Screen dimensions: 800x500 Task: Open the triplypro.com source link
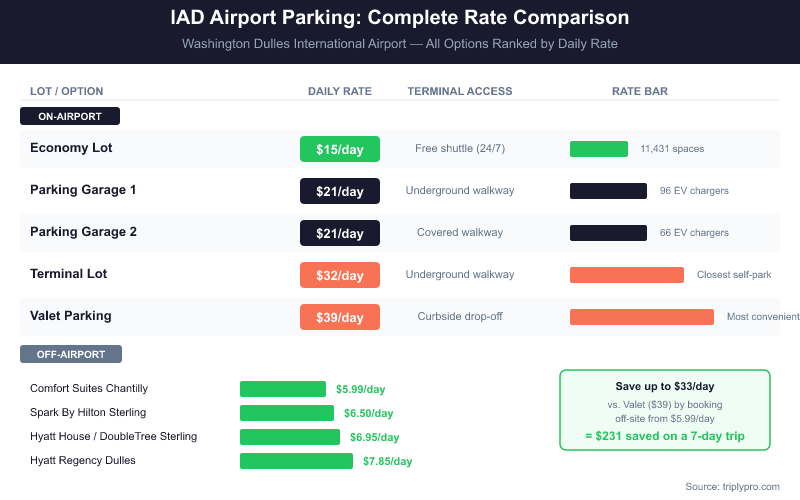(732, 486)
